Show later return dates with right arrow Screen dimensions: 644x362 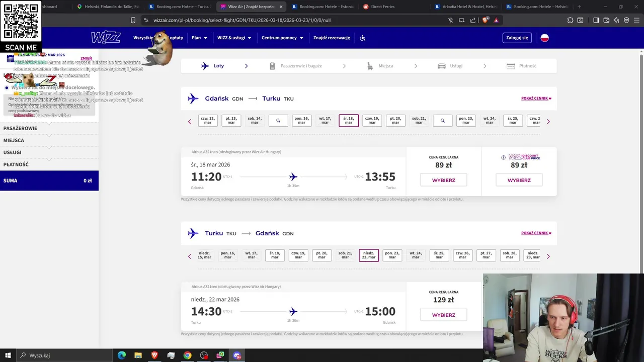pos(548,256)
